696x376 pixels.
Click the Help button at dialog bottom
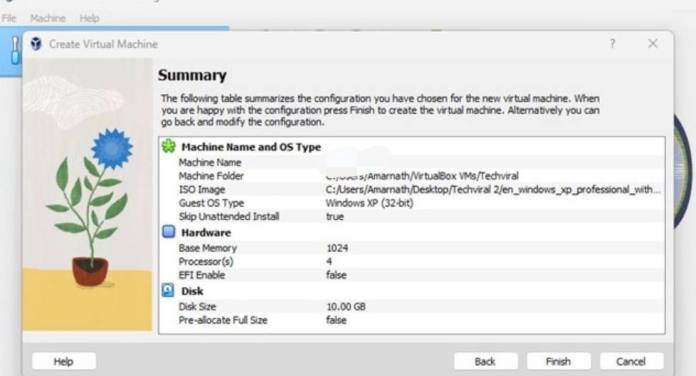tap(63, 361)
